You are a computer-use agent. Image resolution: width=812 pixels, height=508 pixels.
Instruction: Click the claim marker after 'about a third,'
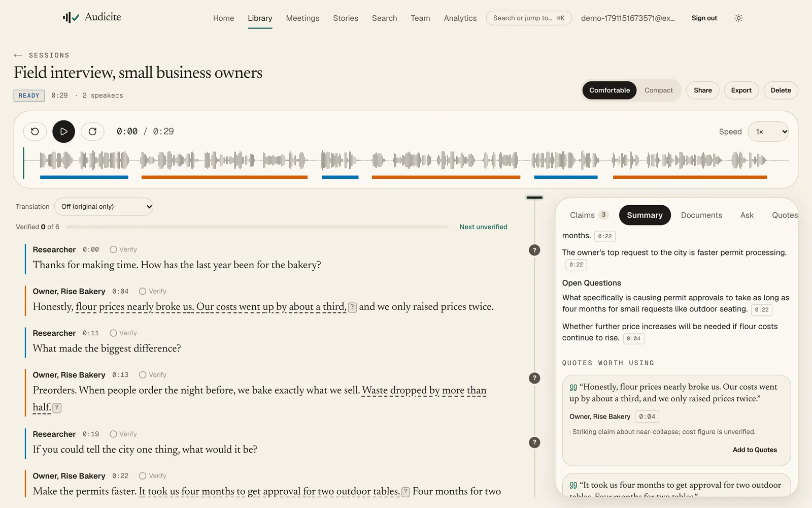352,307
